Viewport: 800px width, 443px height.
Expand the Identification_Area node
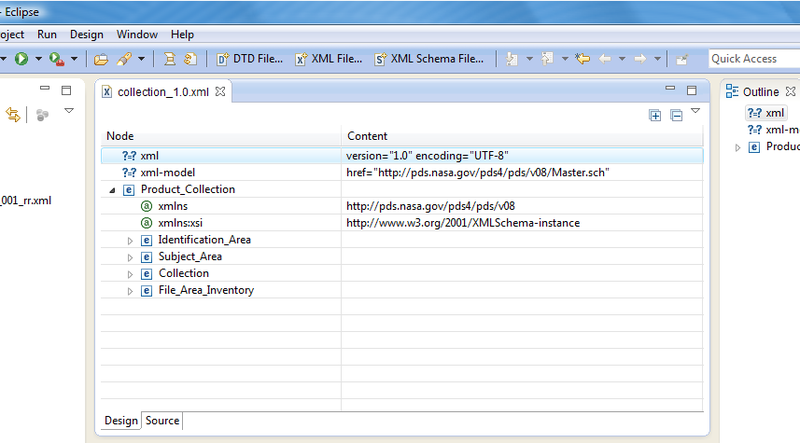(130, 240)
